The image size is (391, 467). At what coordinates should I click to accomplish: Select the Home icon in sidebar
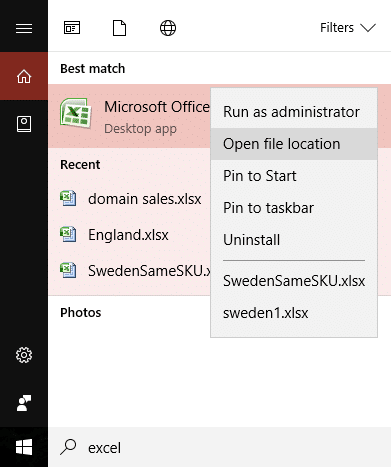tap(24, 76)
